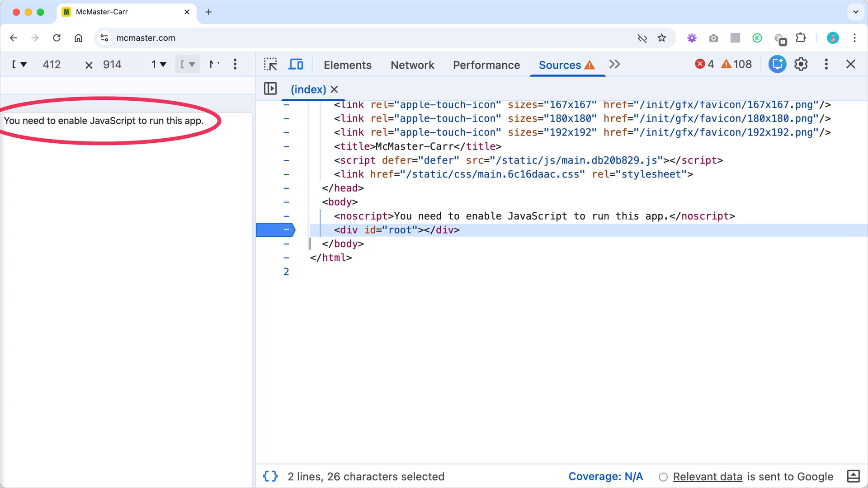Open the Relevant data link
This screenshot has width=868, height=488.
[x=708, y=477]
